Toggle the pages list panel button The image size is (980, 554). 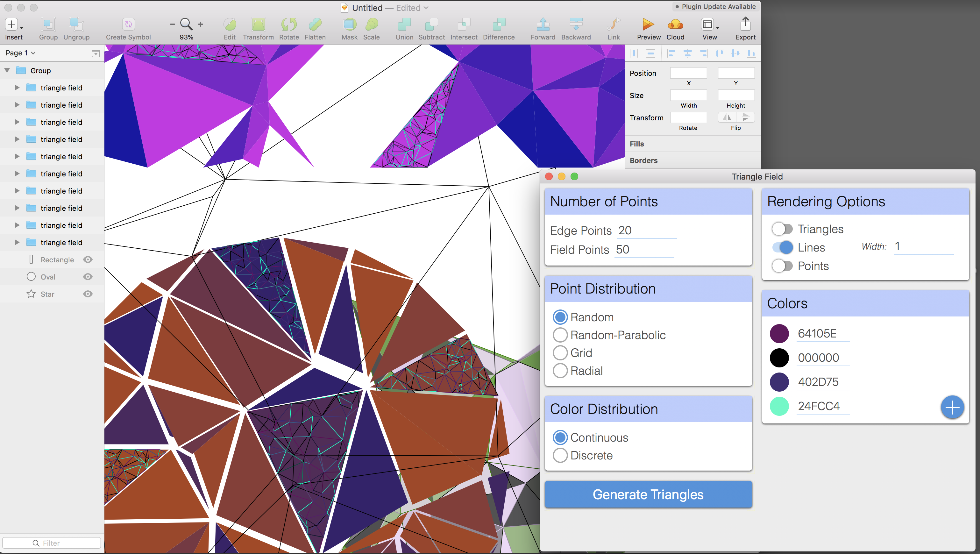tap(96, 53)
